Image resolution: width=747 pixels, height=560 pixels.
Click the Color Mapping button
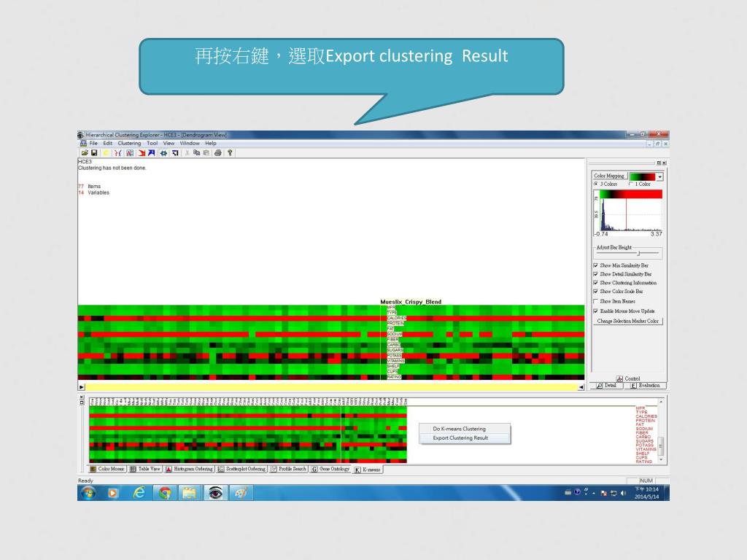609,176
